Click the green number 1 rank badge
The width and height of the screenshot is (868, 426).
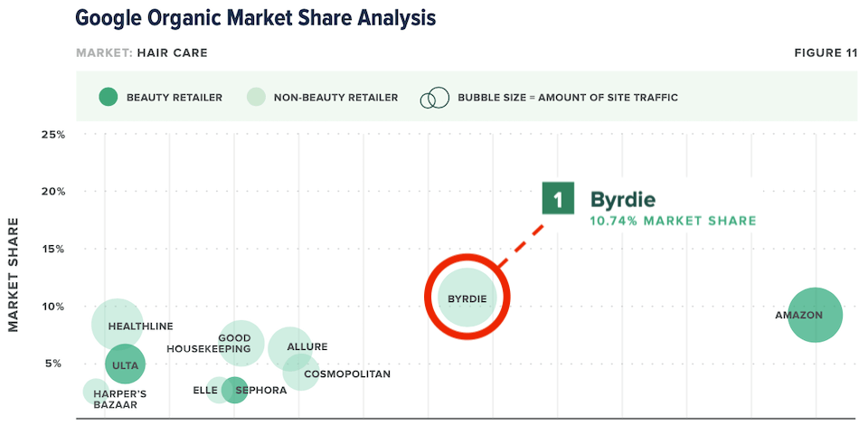point(558,199)
